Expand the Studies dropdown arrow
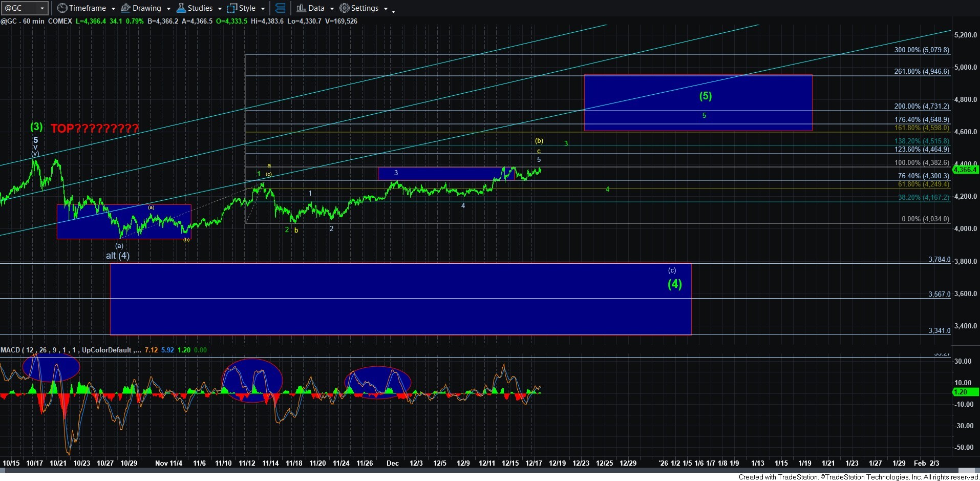 pos(220,9)
